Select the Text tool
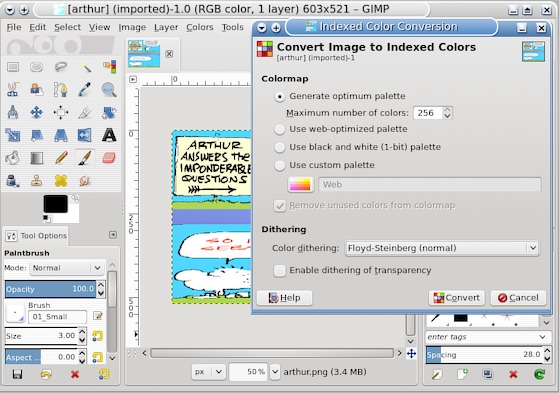 tap(109, 135)
